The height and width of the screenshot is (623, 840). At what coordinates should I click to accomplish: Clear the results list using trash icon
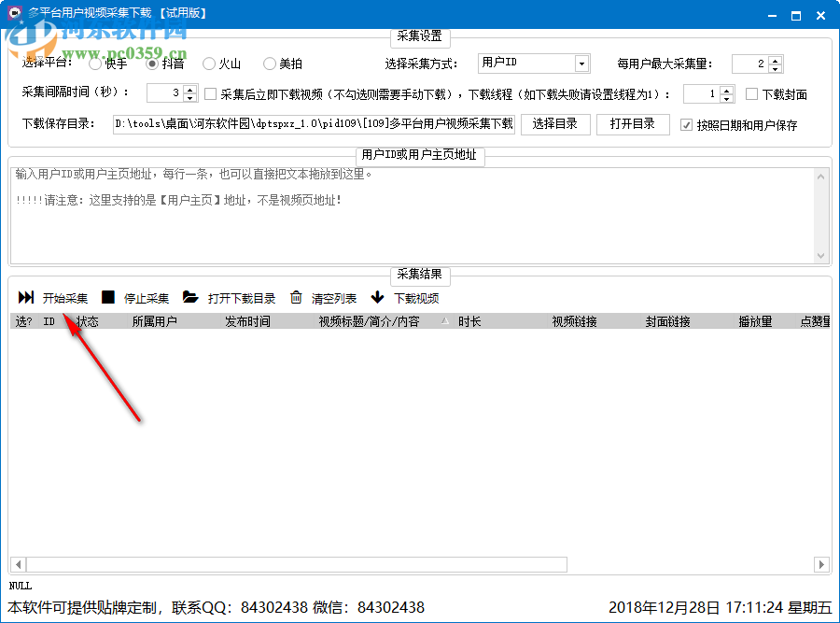(295, 297)
